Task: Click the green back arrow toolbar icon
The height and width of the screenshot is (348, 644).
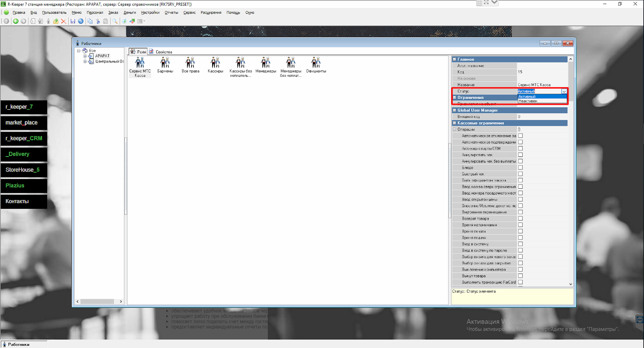Action: point(16,21)
